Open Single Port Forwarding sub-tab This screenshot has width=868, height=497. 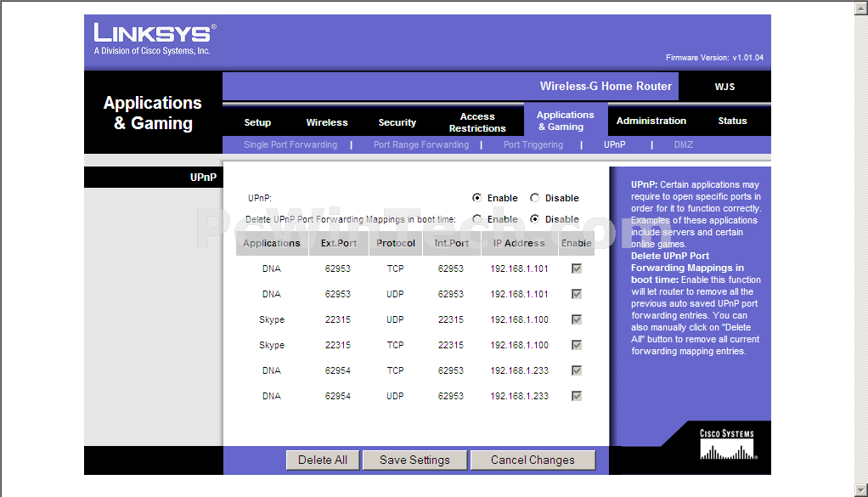290,144
